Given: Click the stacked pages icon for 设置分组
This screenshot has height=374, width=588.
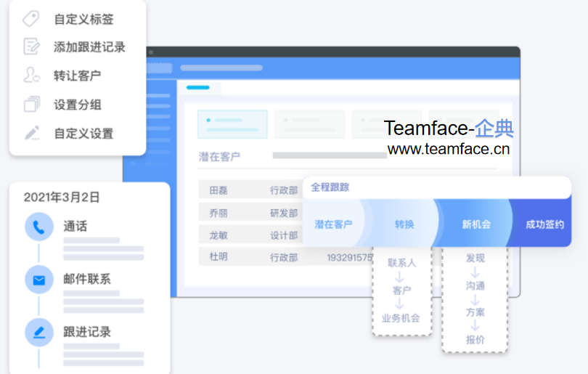Looking at the screenshot, I should (31, 104).
